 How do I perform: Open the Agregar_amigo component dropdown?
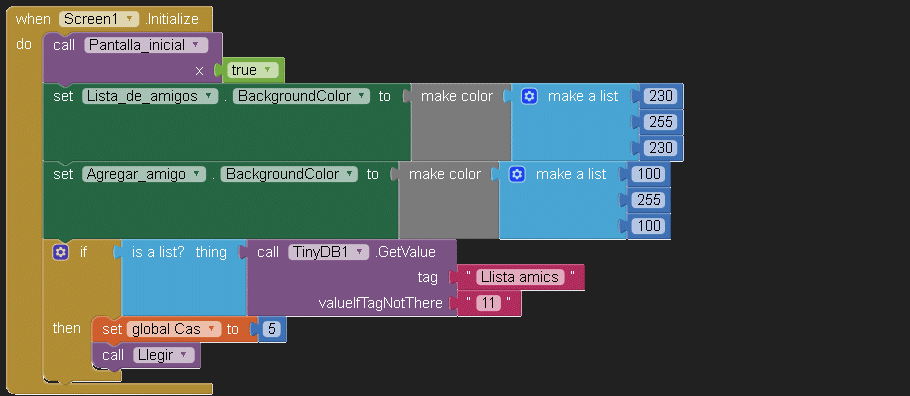point(144,174)
